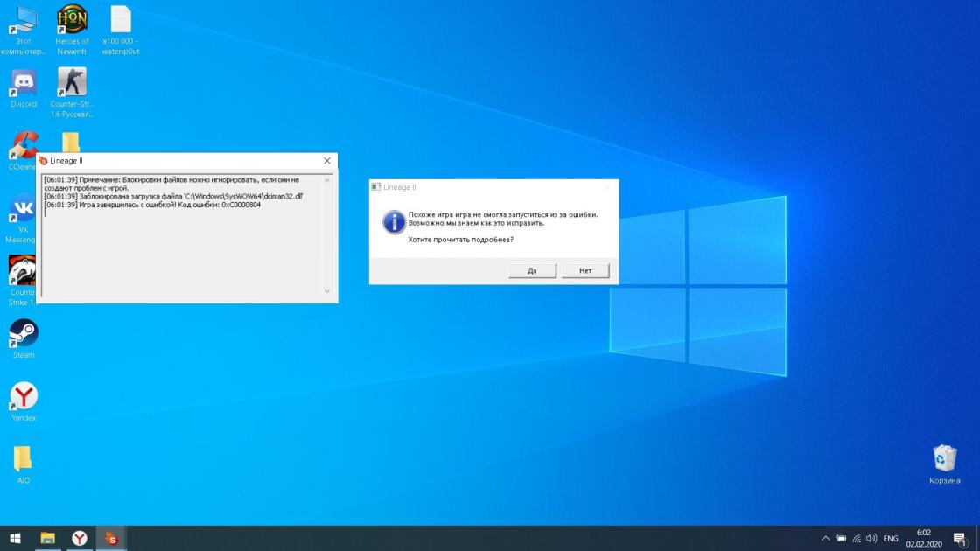Switch to Yandex browser in the taskbar
Screen dimensions: 980x551
pyautogui.click(x=80, y=538)
